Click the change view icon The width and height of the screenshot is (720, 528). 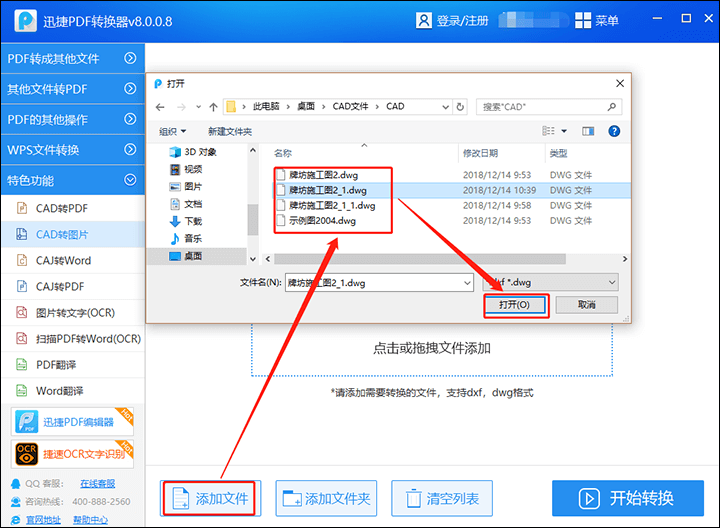(548, 131)
